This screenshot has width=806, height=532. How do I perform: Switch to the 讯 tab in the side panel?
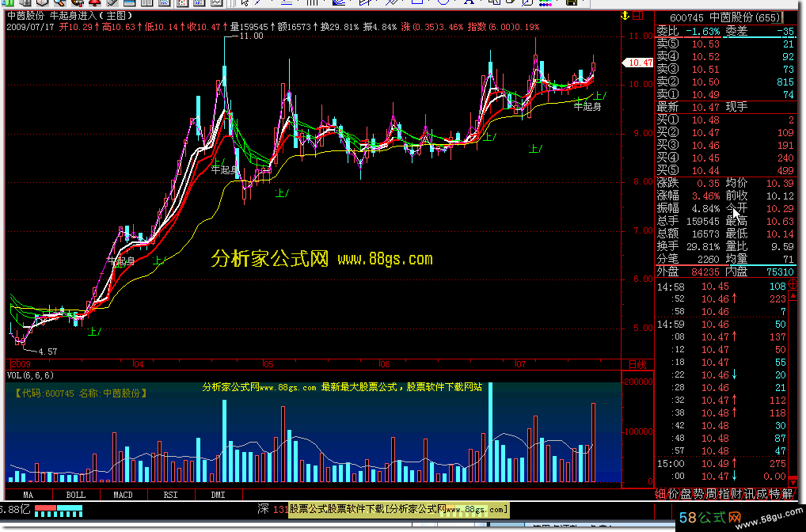[749, 495]
